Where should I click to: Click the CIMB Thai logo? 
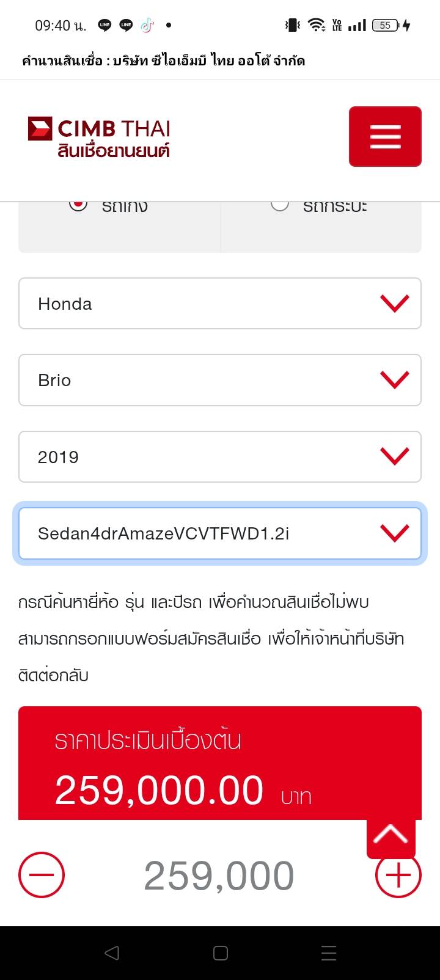[99, 136]
